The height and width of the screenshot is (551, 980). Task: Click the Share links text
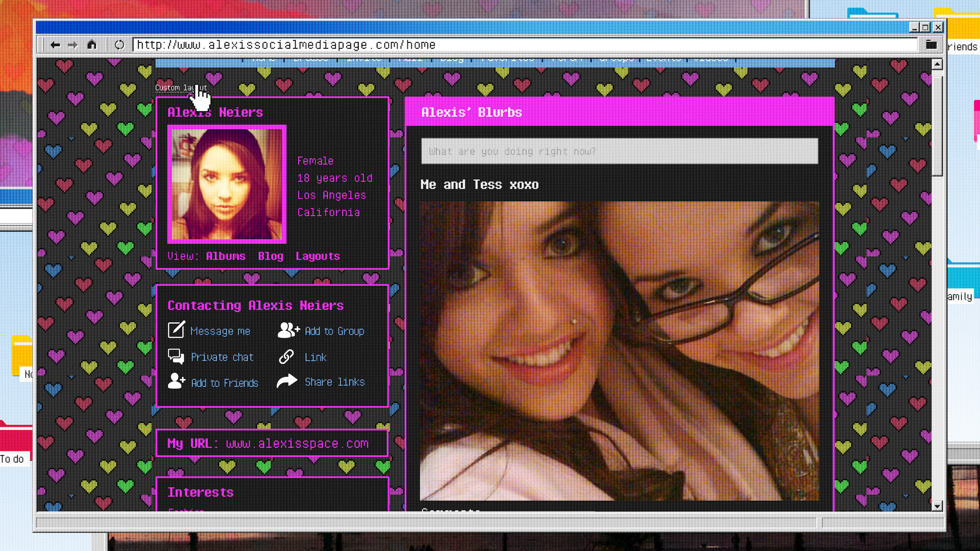tap(334, 382)
